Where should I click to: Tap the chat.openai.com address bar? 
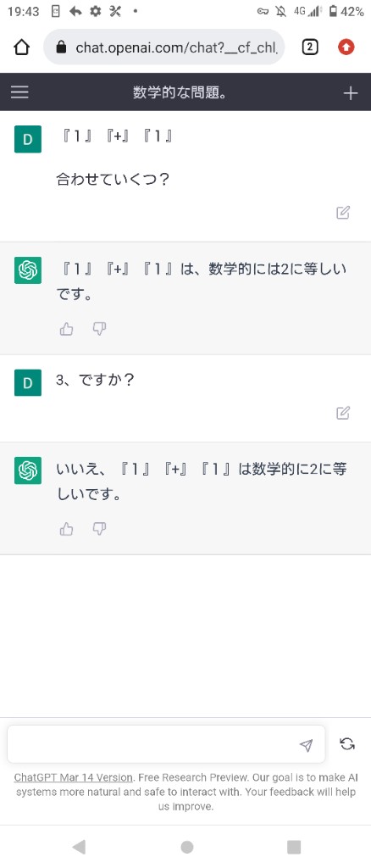point(164,47)
